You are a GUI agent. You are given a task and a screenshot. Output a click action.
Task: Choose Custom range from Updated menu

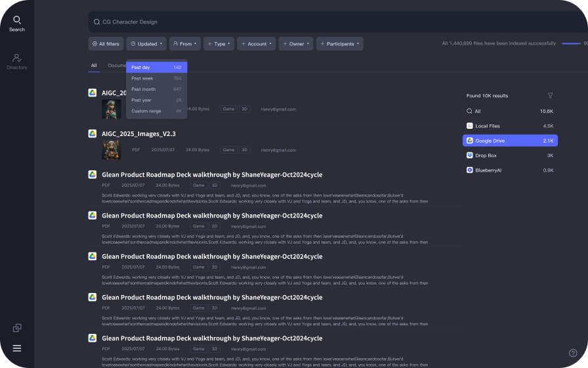click(x=156, y=111)
